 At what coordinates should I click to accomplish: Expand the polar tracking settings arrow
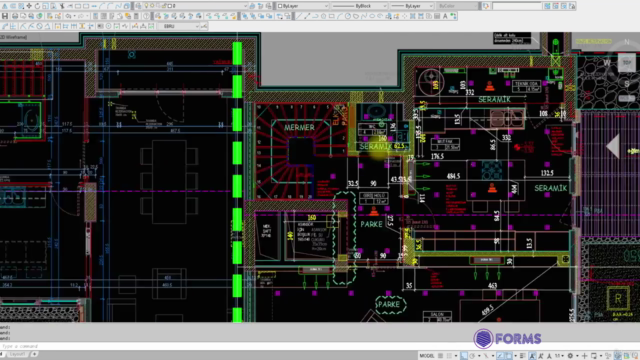(479, 356)
